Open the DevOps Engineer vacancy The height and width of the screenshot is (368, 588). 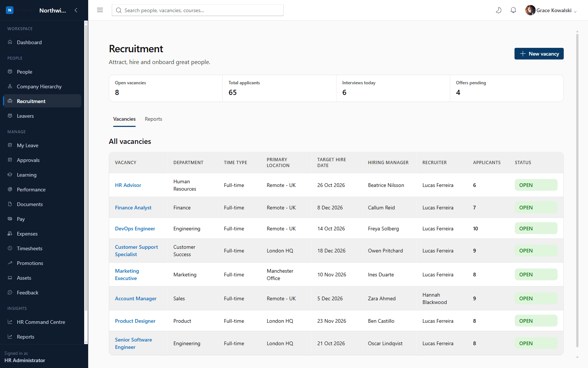tap(135, 229)
